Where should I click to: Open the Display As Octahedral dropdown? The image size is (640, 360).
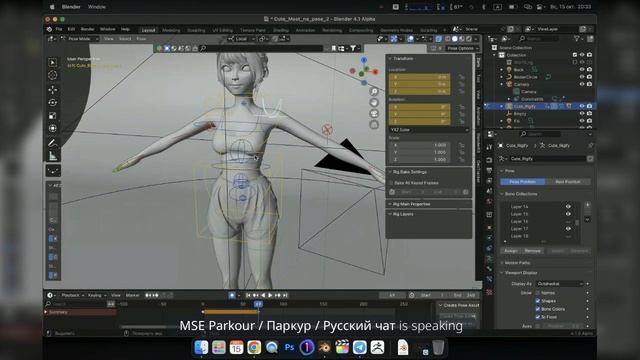click(559, 284)
